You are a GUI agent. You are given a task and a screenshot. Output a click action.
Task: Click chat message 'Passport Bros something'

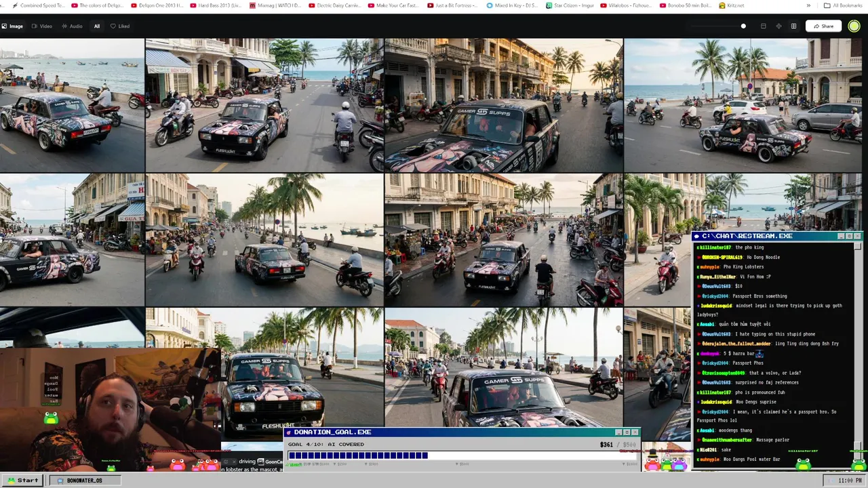[x=759, y=296]
